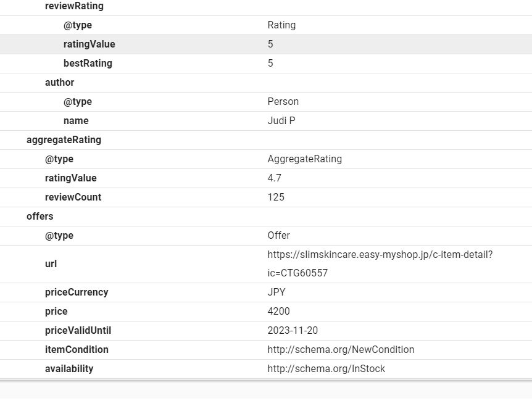
Task: Click the reviewRating property label
Action: coord(74,6)
